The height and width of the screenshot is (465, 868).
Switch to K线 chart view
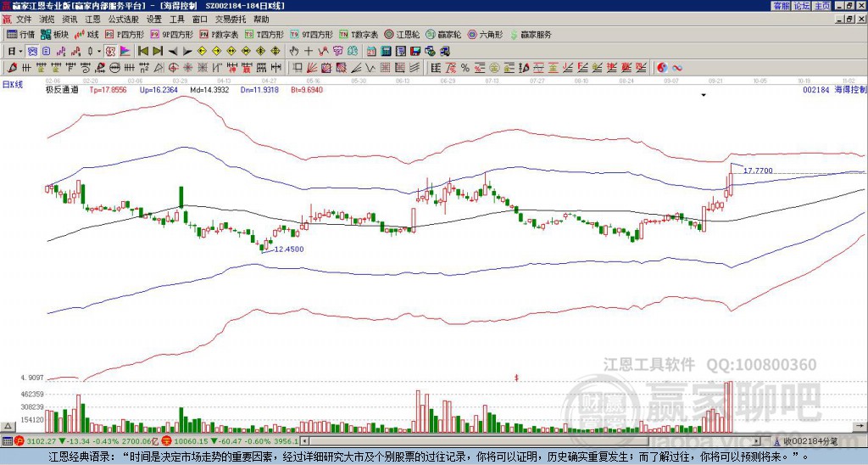coord(86,34)
